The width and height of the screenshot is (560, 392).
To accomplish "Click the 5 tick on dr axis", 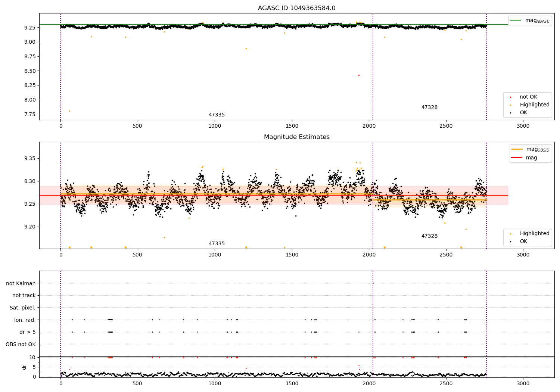I will tap(34, 367).
